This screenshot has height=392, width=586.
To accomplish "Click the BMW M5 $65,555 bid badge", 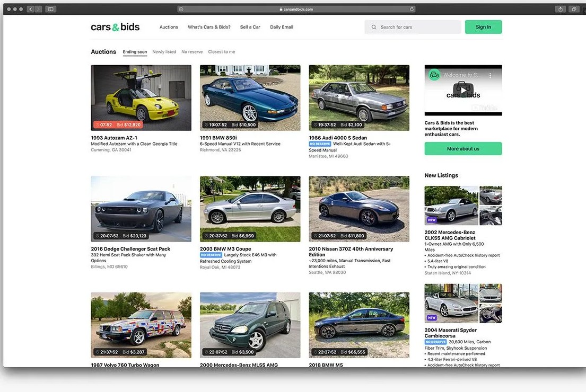I will 339,352.
